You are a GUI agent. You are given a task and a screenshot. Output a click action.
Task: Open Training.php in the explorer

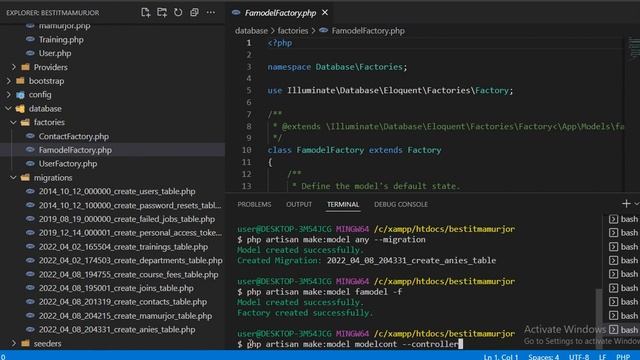click(61, 40)
